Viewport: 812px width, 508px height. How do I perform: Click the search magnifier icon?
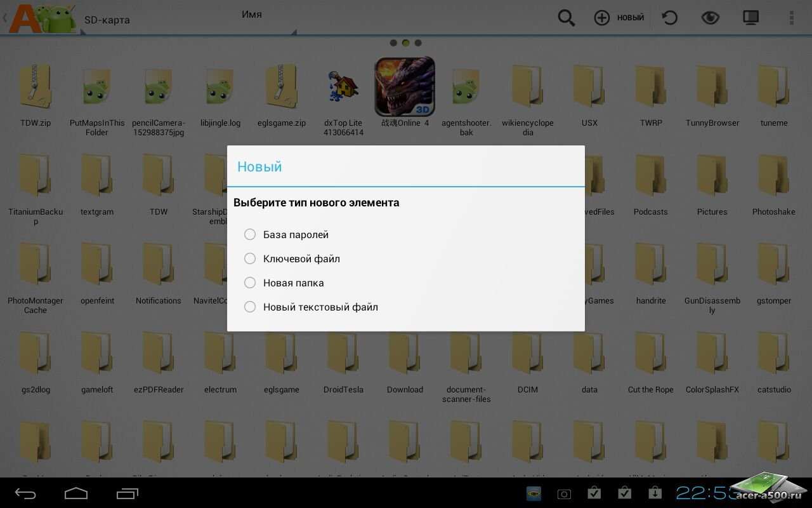(566, 18)
